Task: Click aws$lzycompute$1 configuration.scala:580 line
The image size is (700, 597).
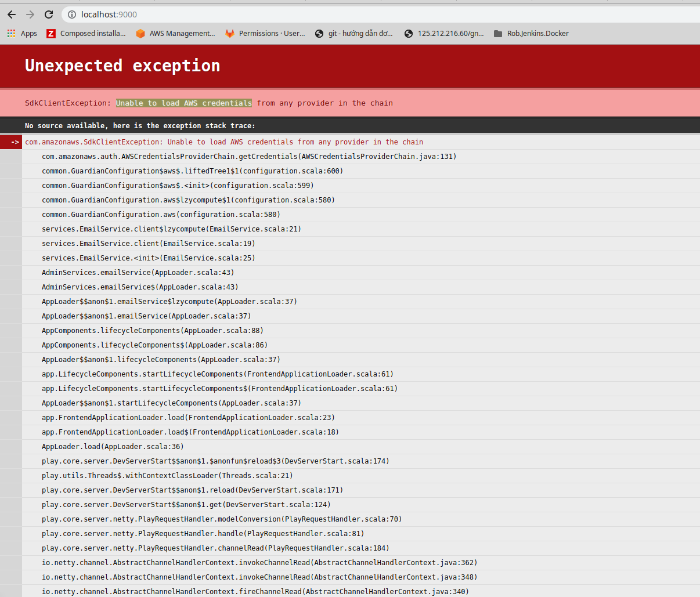Action: pos(188,200)
